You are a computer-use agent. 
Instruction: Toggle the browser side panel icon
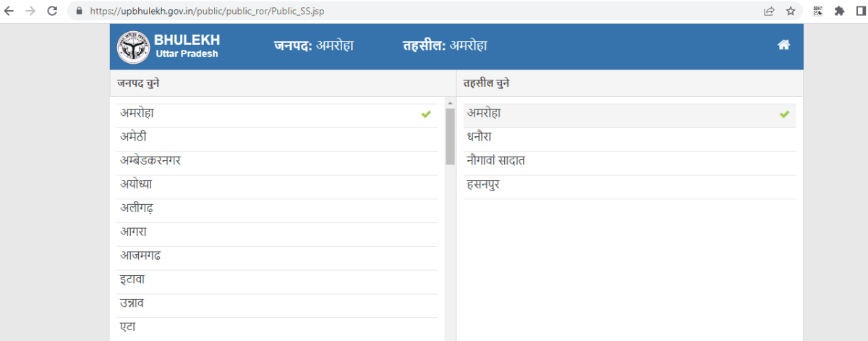pyautogui.click(x=860, y=11)
